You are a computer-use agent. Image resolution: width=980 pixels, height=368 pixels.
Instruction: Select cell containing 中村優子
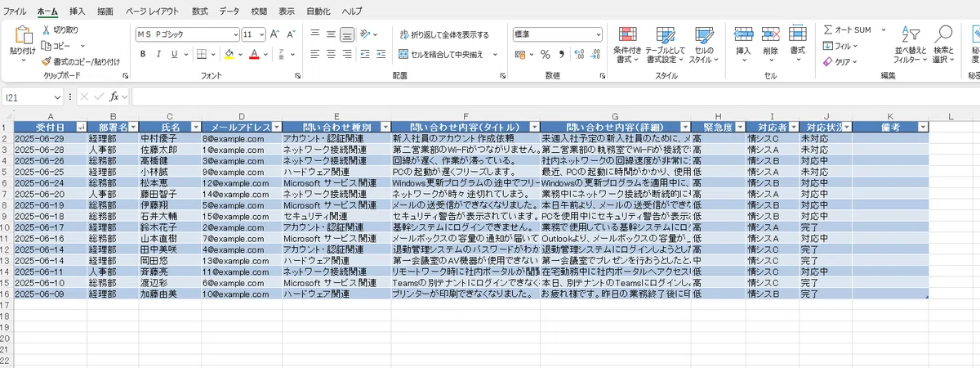tap(170, 138)
